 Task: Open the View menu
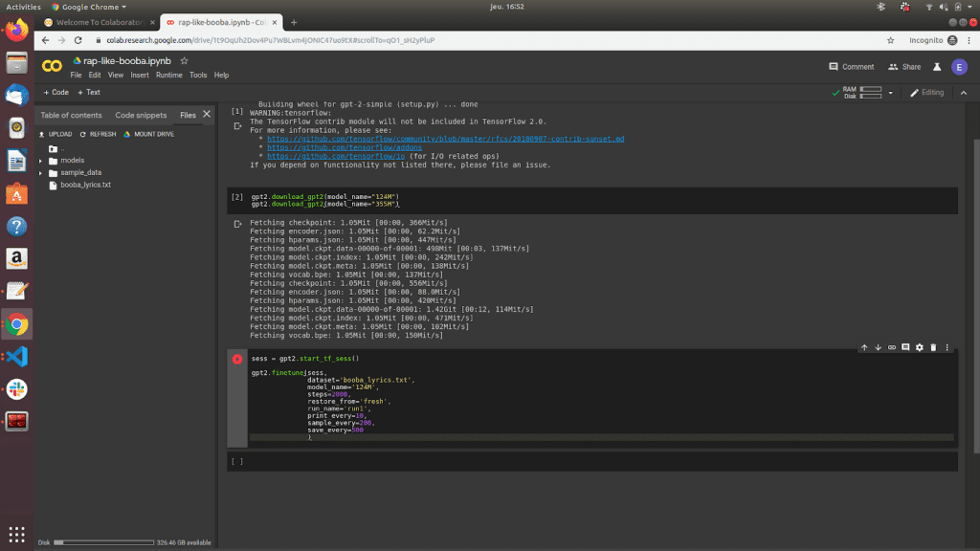[116, 75]
